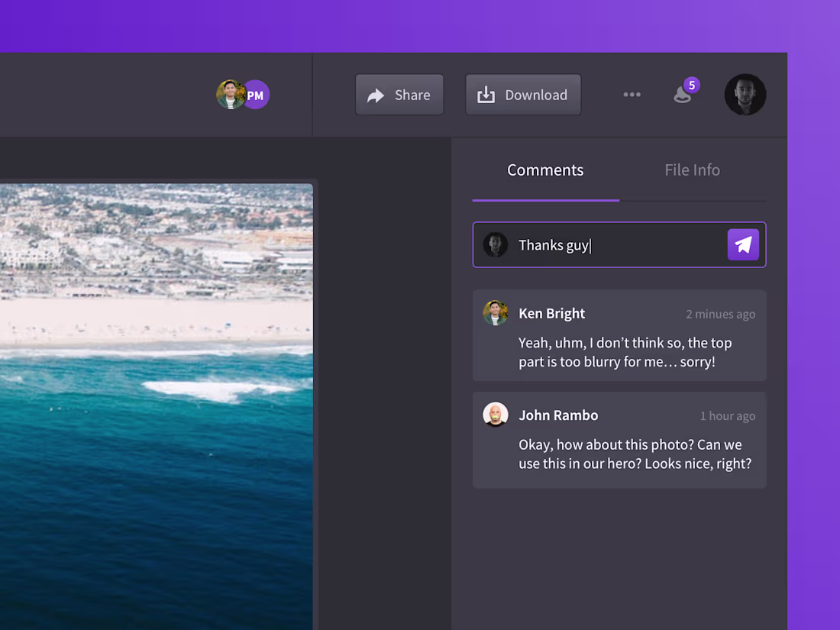Click the send comment paper plane icon
Viewport: 840px width, 630px height.
tap(742, 244)
